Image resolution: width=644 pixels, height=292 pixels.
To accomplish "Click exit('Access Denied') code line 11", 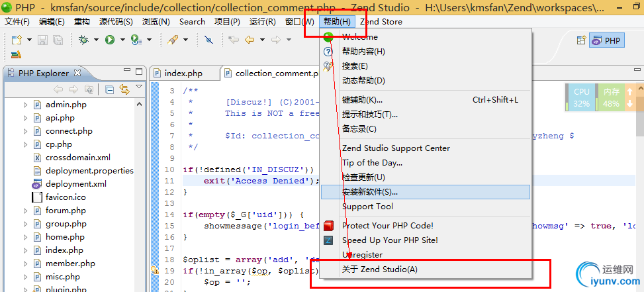I will [261, 181].
